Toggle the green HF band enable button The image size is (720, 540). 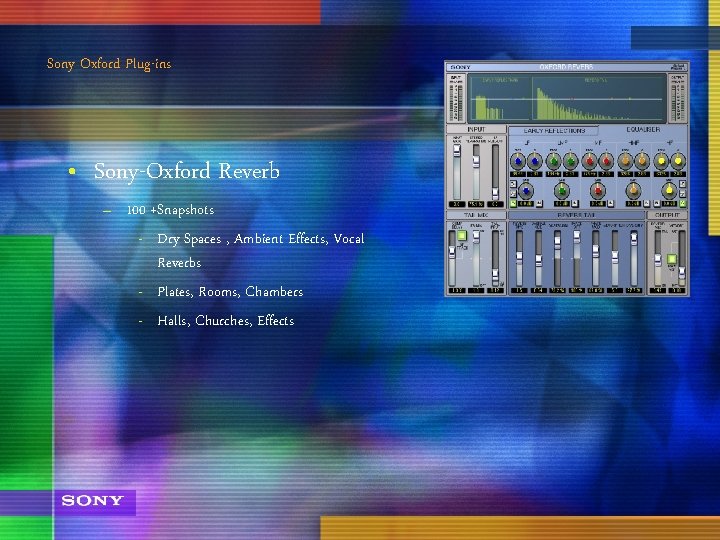[683, 203]
